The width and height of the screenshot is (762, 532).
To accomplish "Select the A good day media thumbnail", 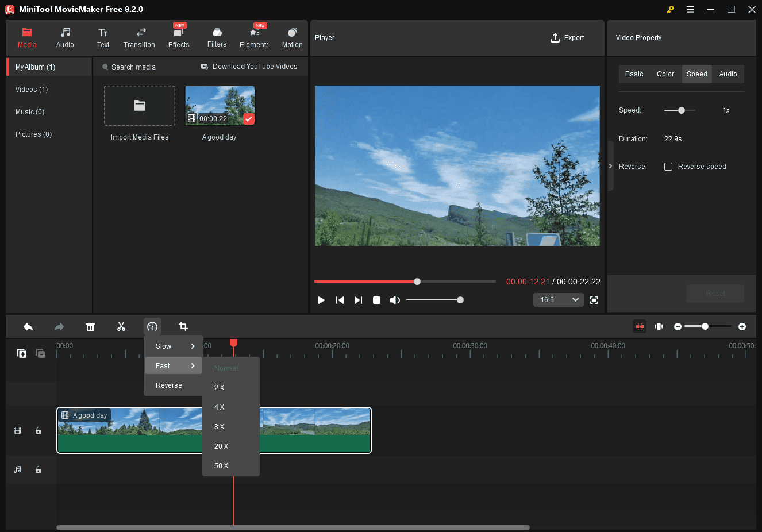I will point(220,106).
